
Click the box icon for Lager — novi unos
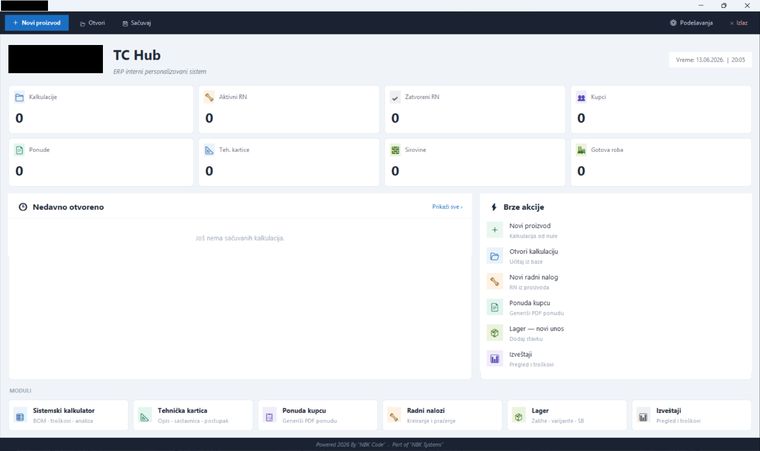click(495, 333)
